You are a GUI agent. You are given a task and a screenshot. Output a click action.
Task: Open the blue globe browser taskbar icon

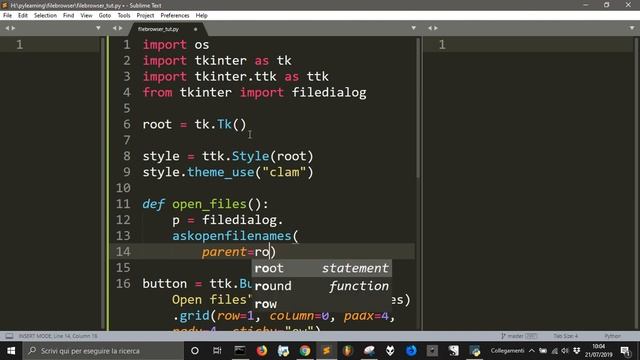[x=411, y=351]
